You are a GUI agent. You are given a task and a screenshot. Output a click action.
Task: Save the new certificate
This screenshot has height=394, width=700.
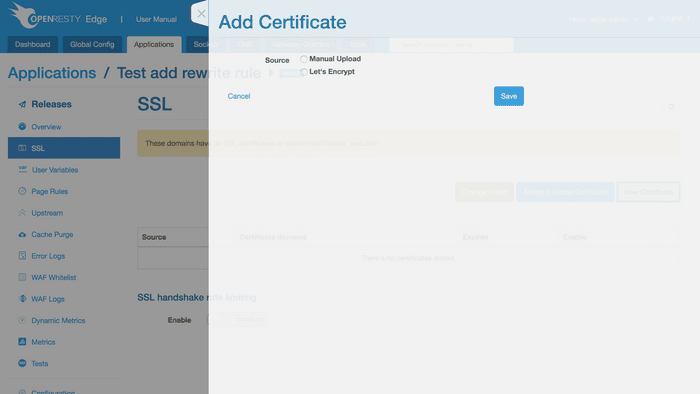[508, 96]
